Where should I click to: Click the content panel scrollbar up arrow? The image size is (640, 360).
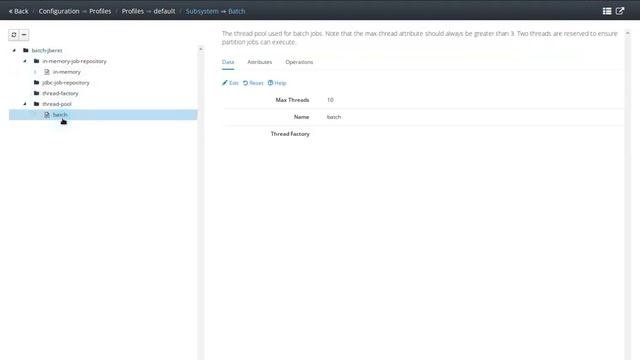coord(627,33)
